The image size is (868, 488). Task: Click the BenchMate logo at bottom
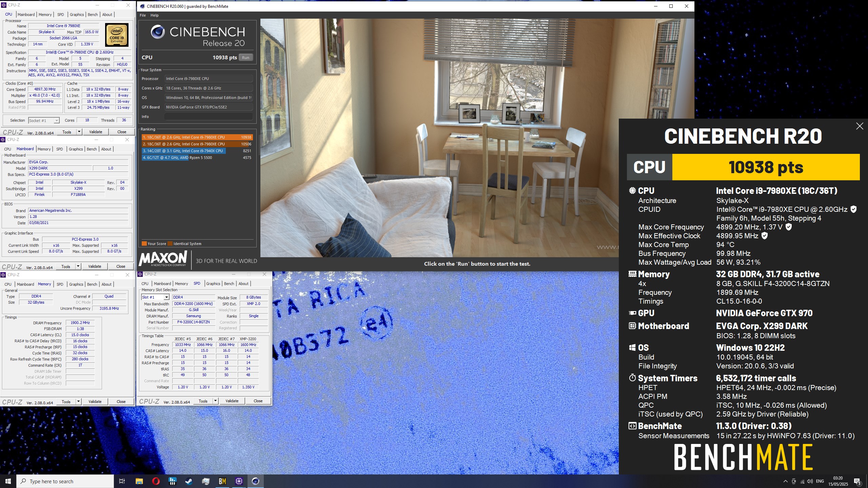point(743,457)
